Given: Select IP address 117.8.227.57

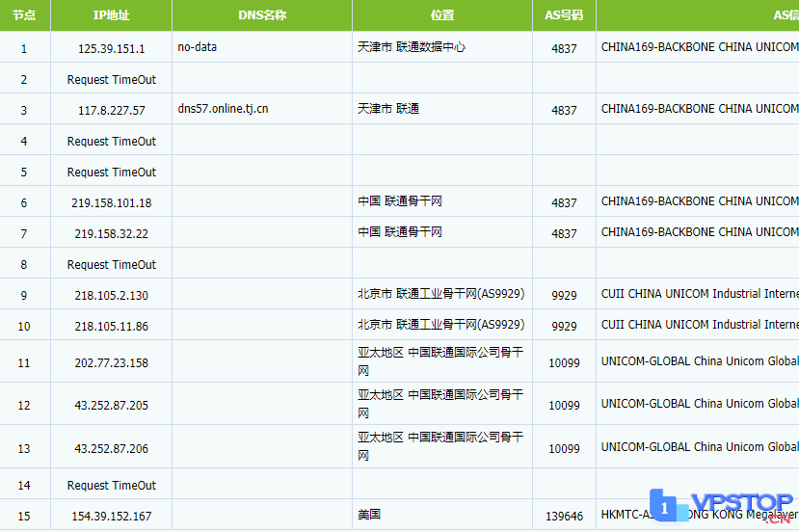Looking at the screenshot, I should tap(111, 111).
